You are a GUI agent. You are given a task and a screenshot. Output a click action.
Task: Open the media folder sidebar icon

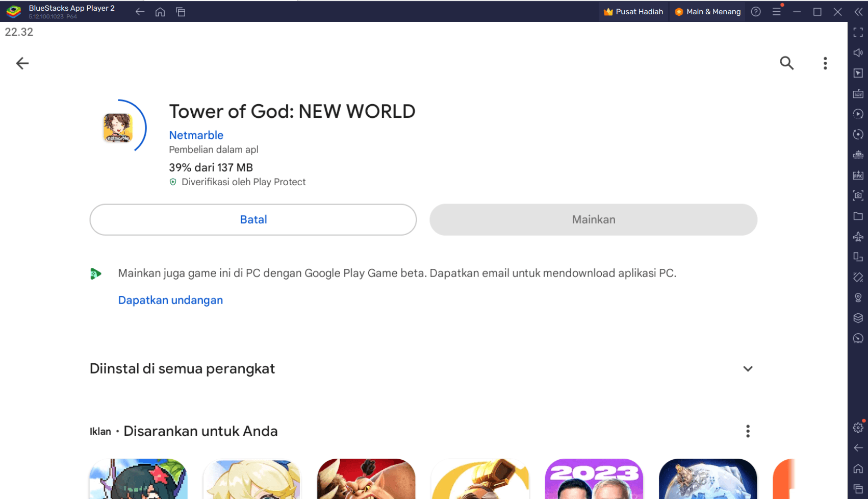tap(858, 216)
